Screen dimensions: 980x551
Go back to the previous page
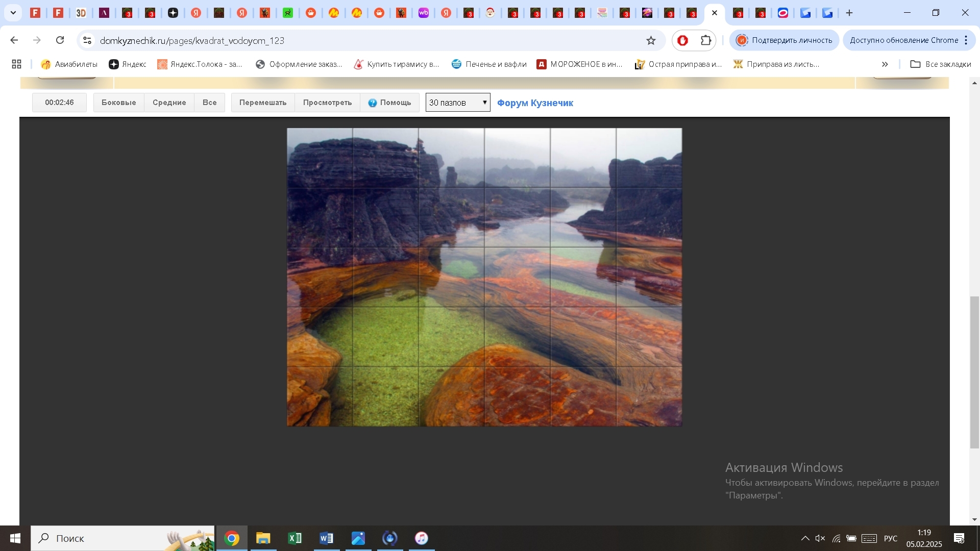[x=14, y=40]
